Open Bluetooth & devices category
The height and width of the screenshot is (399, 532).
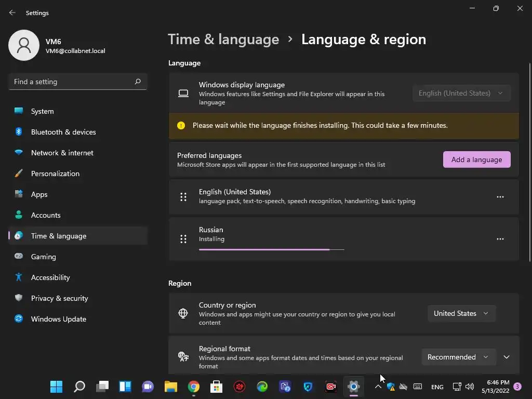pos(78,132)
